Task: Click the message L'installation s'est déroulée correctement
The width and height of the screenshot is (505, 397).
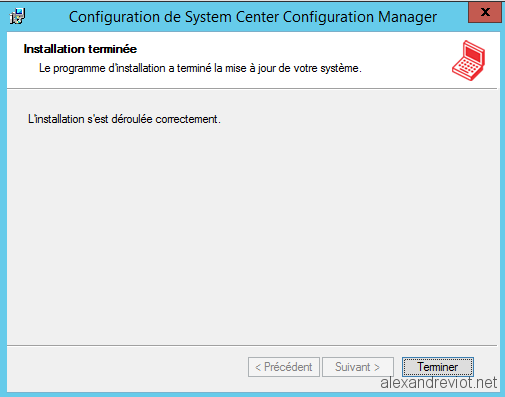Action: 124,119
